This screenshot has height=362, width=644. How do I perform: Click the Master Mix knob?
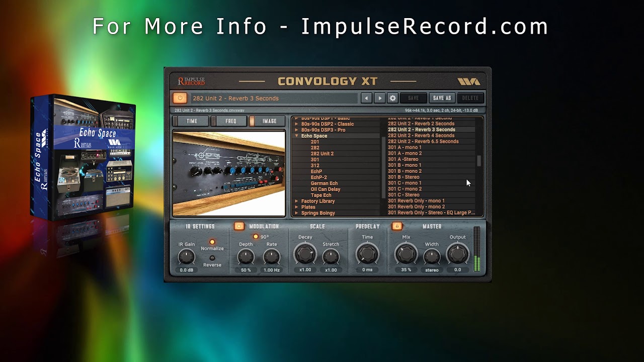[x=406, y=253]
